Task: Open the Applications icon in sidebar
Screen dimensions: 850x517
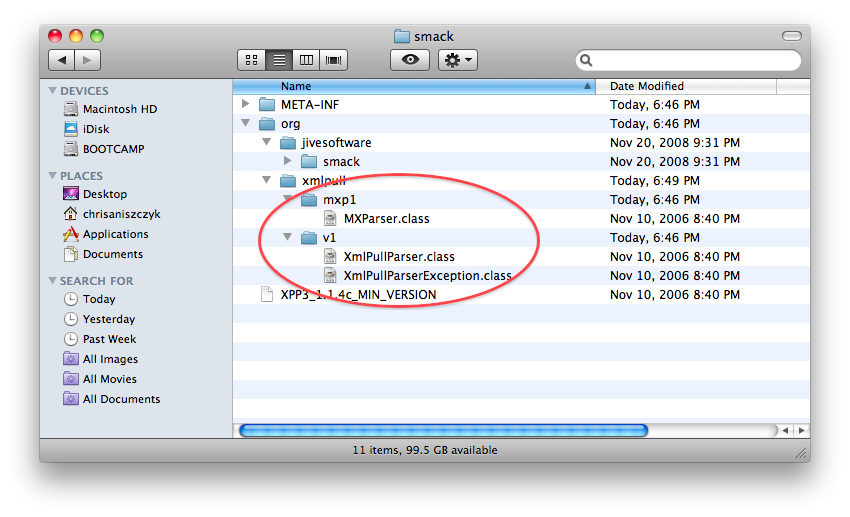Action: [x=70, y=234]
